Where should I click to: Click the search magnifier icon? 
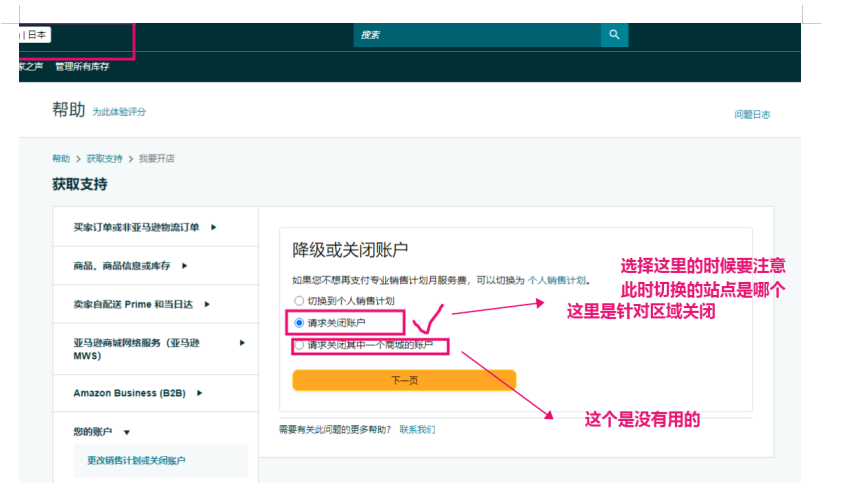614,35
